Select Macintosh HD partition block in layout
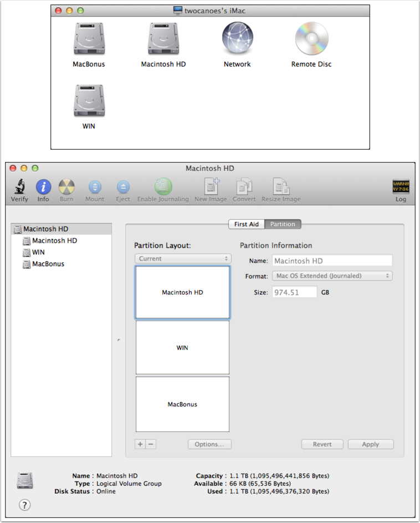This screenshot has width=420, height=523. pos(183,292)
